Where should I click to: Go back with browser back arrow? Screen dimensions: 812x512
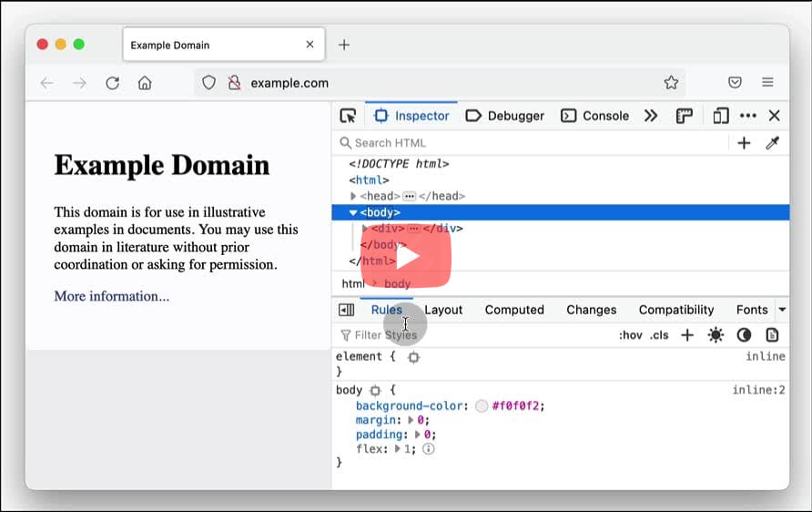point(46,83)
